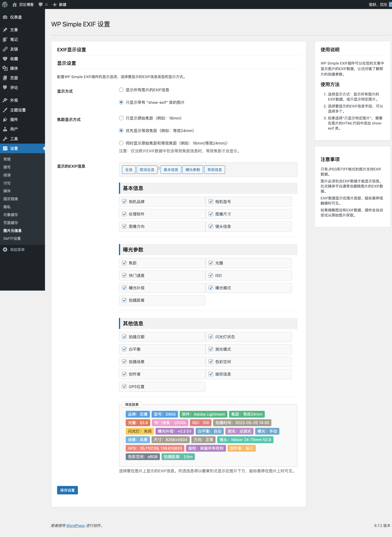
Task: Click the 仪表盘 dashboard icon
Action: point(5,17)
